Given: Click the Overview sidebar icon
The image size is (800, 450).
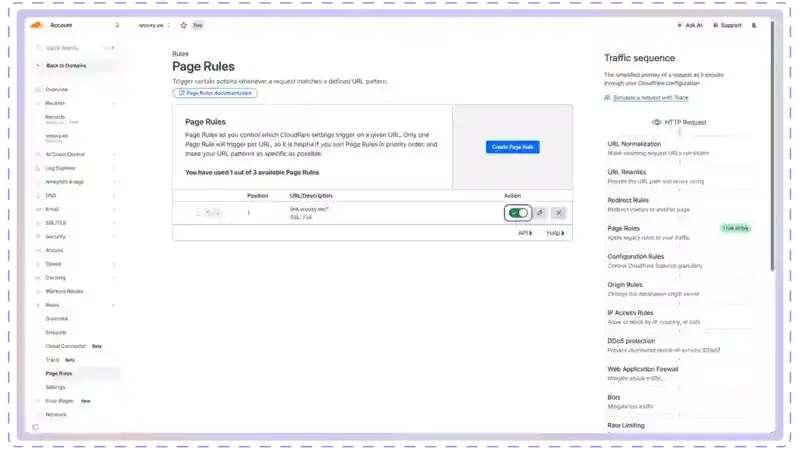Looking at the screenshot, I should (38, 89).
